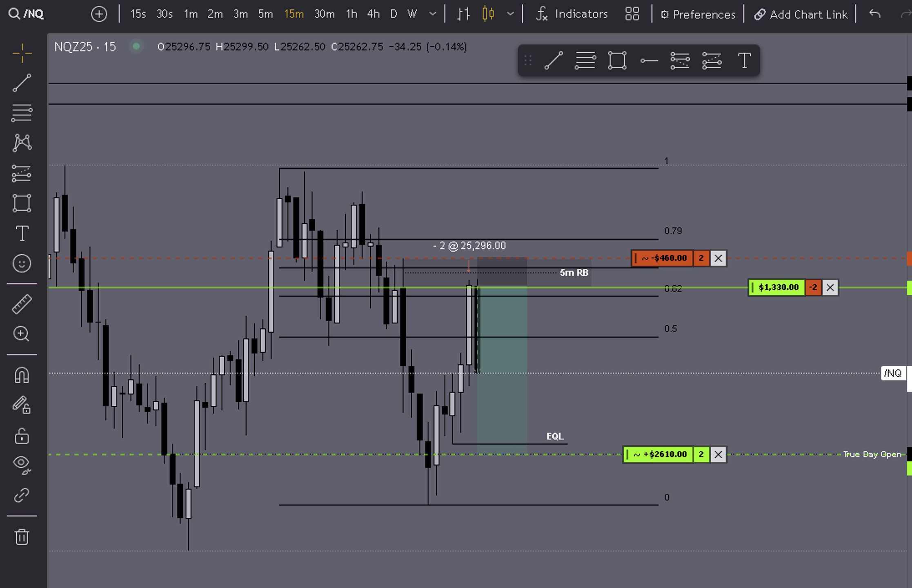Pick rectangle in floating toolbar
This screenshot has height=588, width=912.
[617, 61]
